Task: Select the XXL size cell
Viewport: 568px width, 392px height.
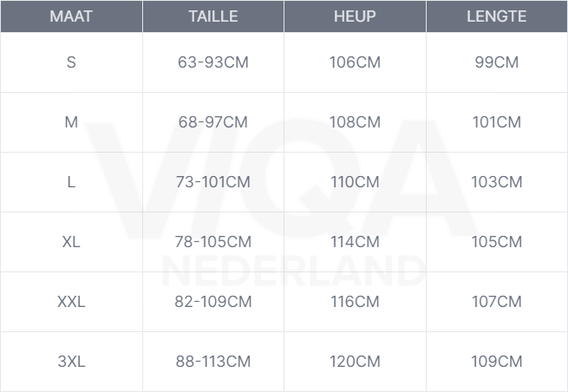Action: click(71, 302)
